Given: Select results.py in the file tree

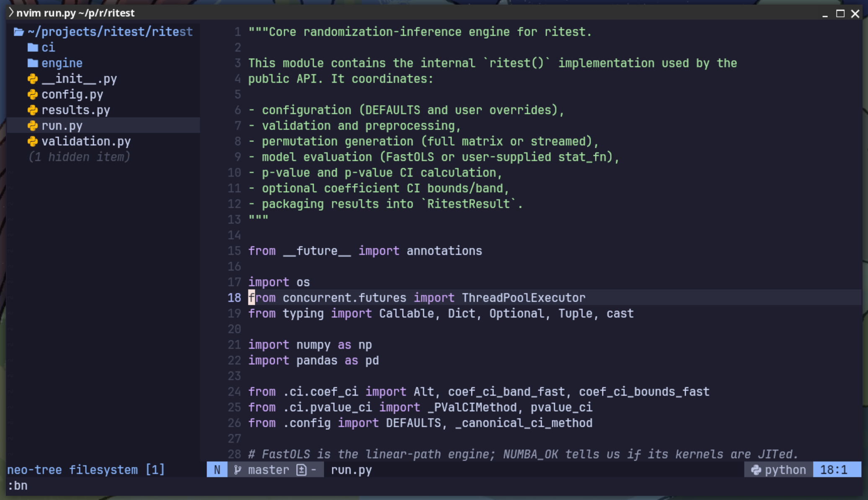Looking at the screenshot, I should (x=76, y=110).
